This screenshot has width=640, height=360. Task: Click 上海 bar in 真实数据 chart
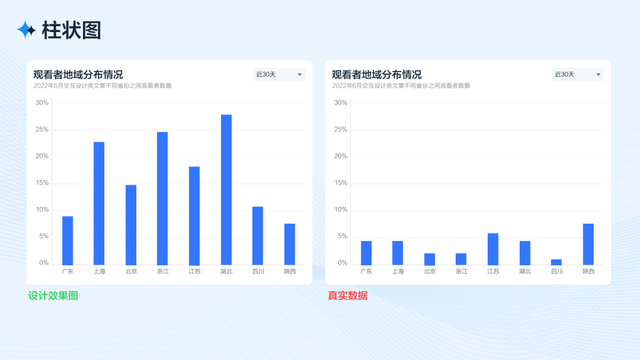pyautogui.click(x=398, y=253)
